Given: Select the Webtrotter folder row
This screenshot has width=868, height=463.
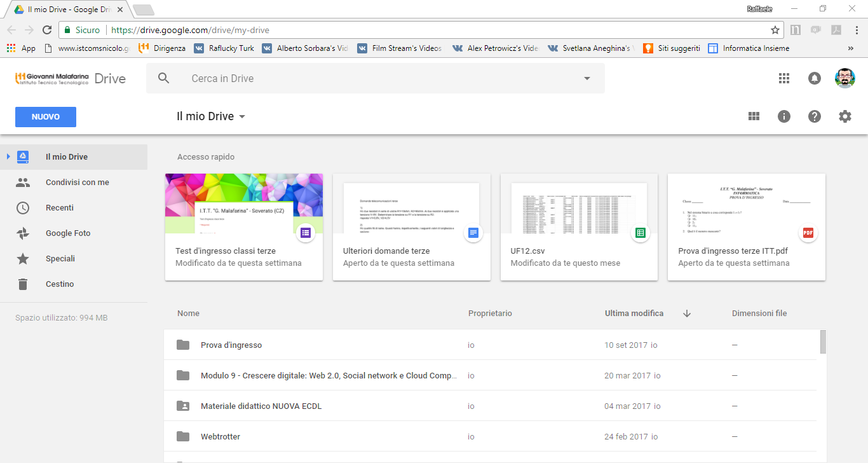Looking at the screenshot, I should tap(318, 437).
